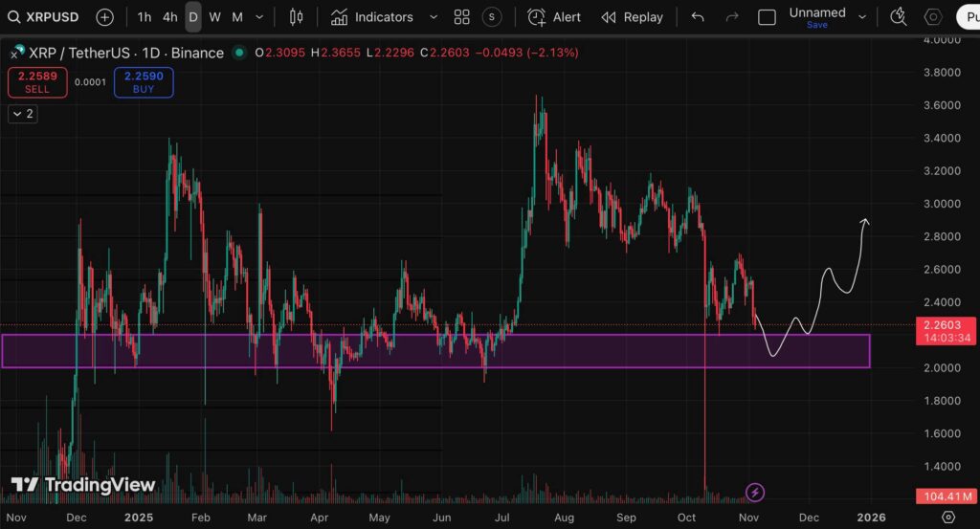Image resolution: width=980 pixels, height=529 pixels.
Task: Toggle the layout select square icon
Action: [x=767, y=17]
